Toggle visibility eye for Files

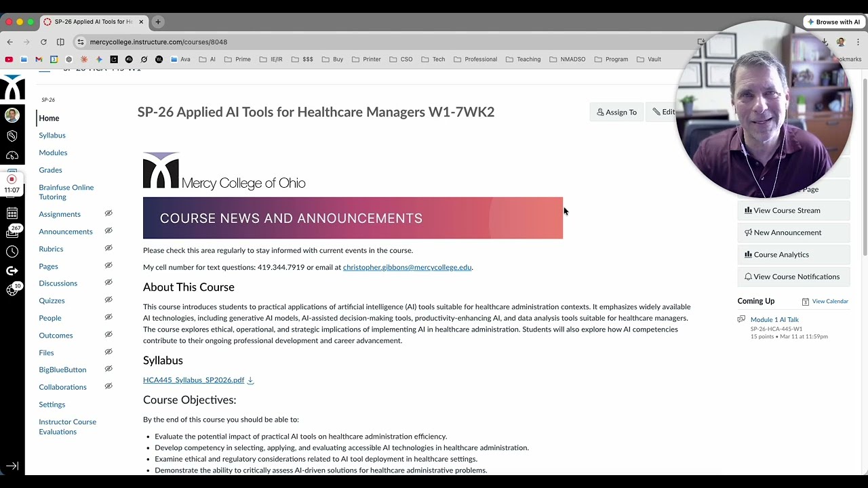pyautogui.click(x=108, y=352)
